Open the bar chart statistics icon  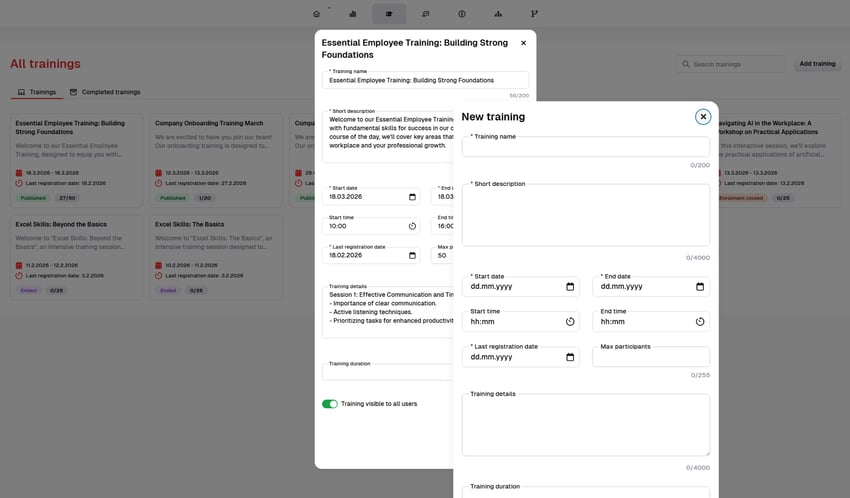[353, 14]
